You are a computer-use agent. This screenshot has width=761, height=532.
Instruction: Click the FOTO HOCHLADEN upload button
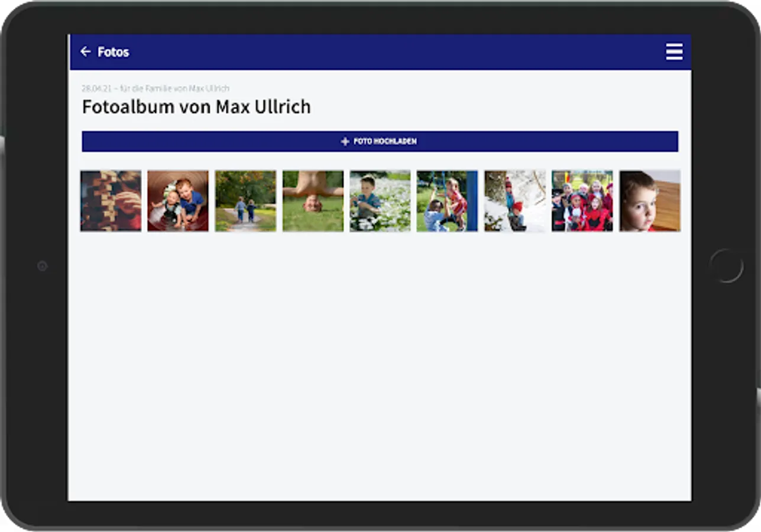click(x=380, y=141)
